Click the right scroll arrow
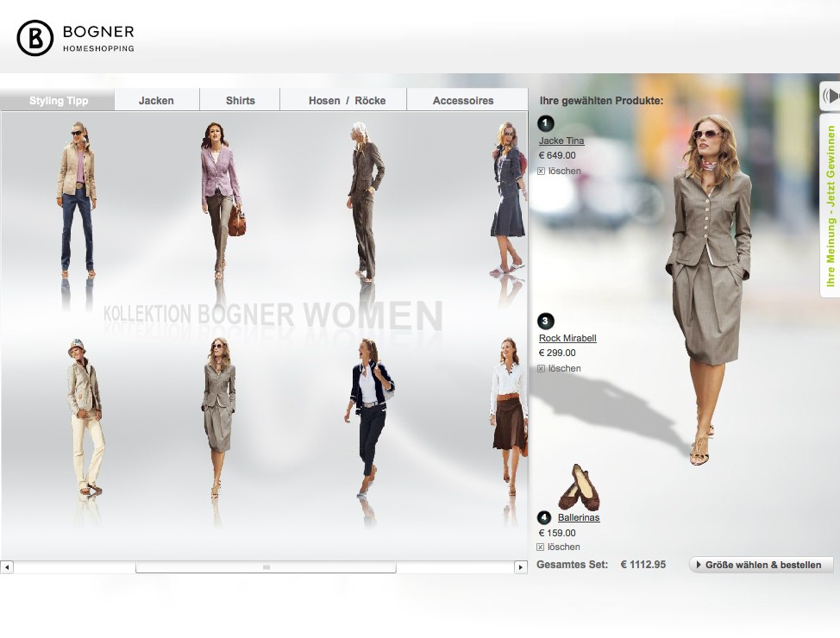Image resolution: width=840 pixels, height=638 pixels. click(520, 566)
